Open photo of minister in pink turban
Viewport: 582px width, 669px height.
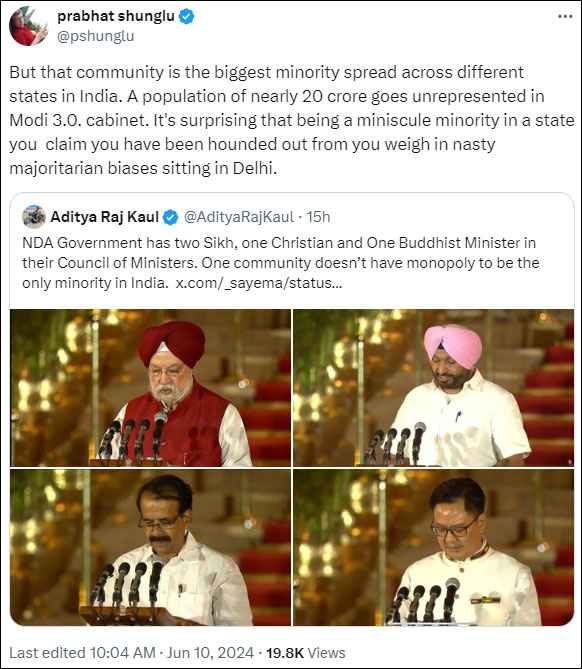click(x=434, y=388)
